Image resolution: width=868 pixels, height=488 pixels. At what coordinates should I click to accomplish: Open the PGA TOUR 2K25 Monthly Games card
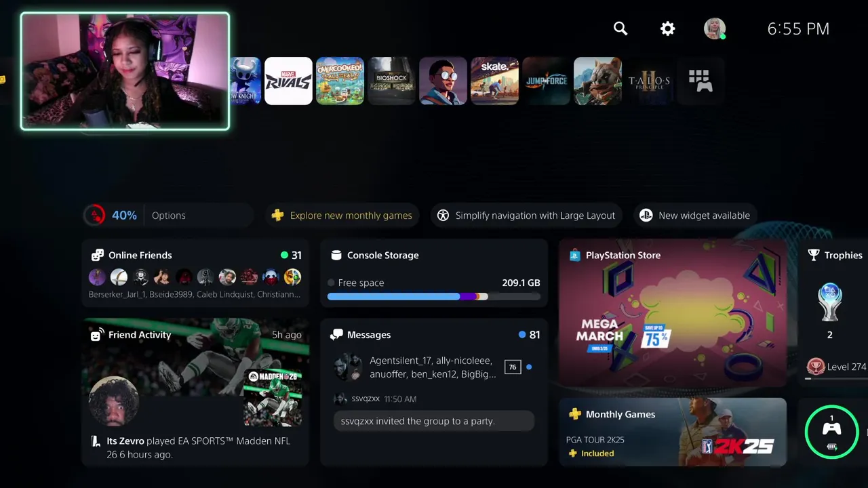click(x=673, y=432)
